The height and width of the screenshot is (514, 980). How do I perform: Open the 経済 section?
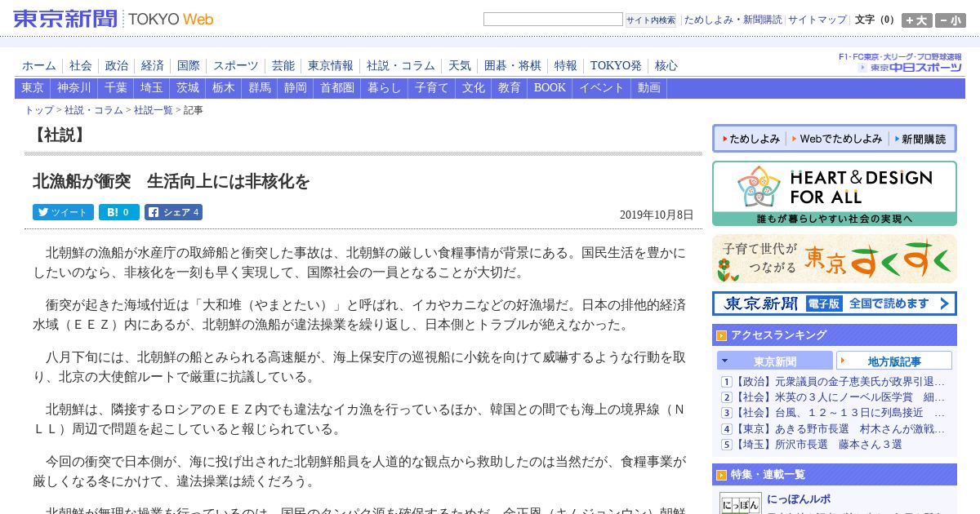(153, 65)
